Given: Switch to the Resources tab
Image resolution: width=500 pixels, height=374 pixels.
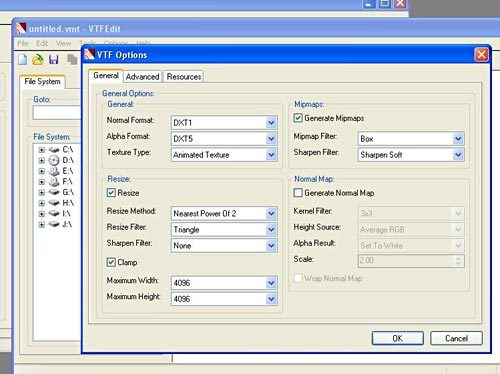Looking at the screenshot, I should point(184,77).
